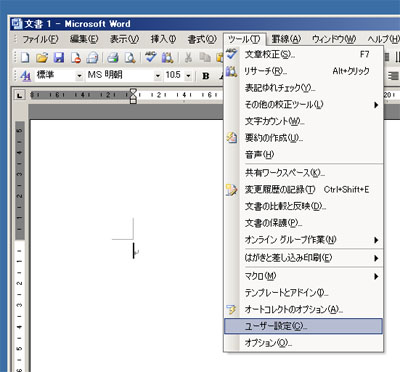Click the tab-stop selector left of the ruler
Viewport: 400px width, 372px height.
coord(20,96)
